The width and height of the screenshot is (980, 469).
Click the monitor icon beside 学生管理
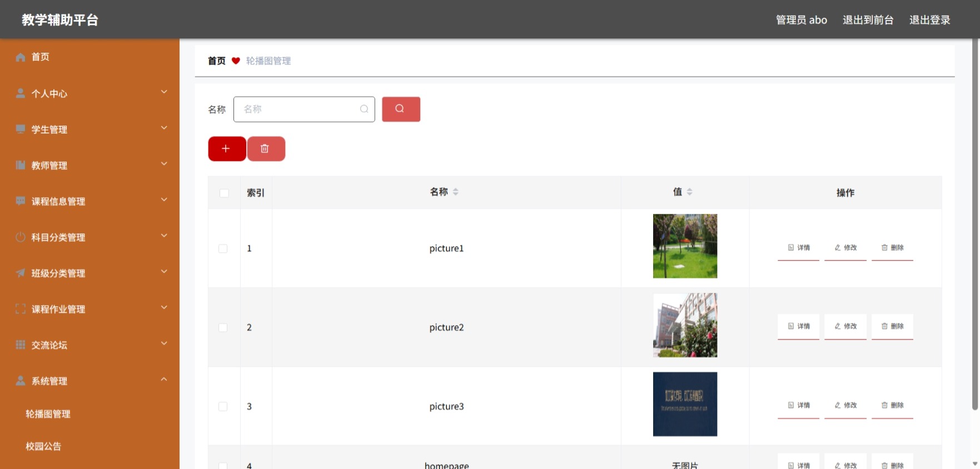[21, 129]
